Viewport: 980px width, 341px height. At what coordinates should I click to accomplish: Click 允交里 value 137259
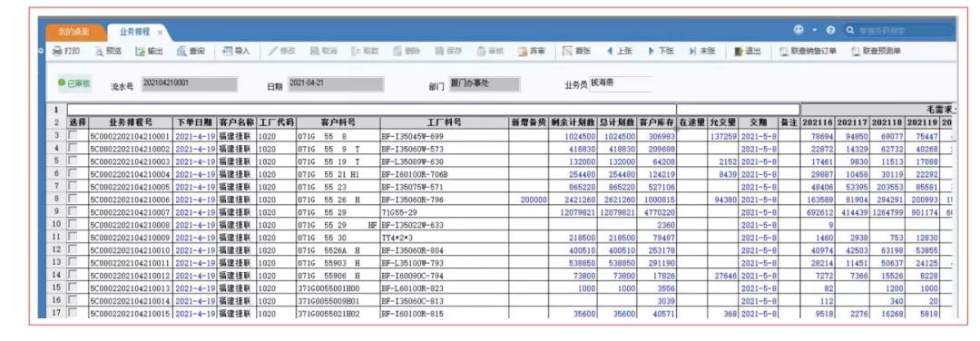tap(723, 136)
